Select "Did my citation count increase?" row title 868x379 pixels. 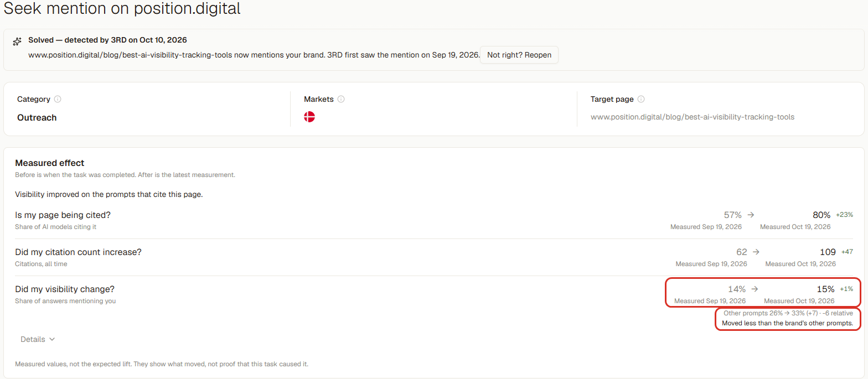coord(78,252)
